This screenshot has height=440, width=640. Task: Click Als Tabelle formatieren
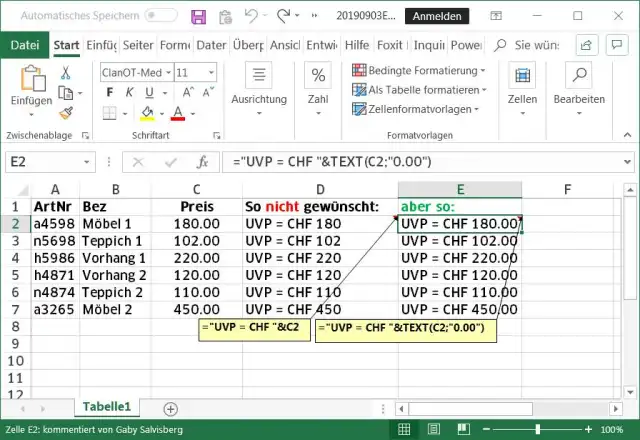[419, 90]
